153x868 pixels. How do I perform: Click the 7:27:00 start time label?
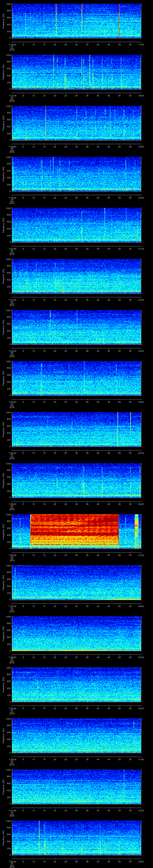click(12, 606)
